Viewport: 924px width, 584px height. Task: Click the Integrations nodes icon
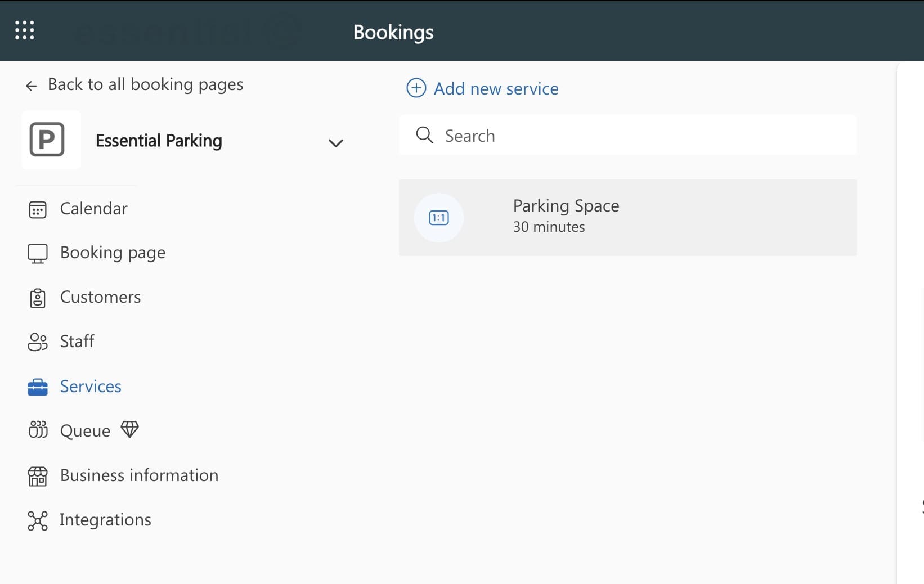38,520
